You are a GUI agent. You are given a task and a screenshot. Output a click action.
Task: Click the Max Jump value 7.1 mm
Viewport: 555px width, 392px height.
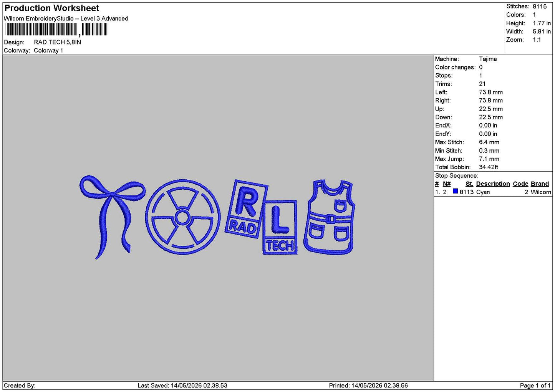coord(489,159)
